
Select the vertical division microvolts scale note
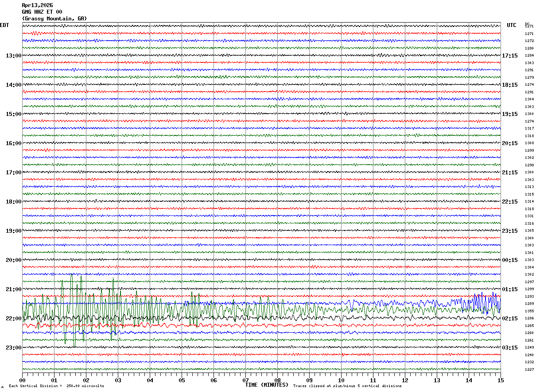coord(56,386)
